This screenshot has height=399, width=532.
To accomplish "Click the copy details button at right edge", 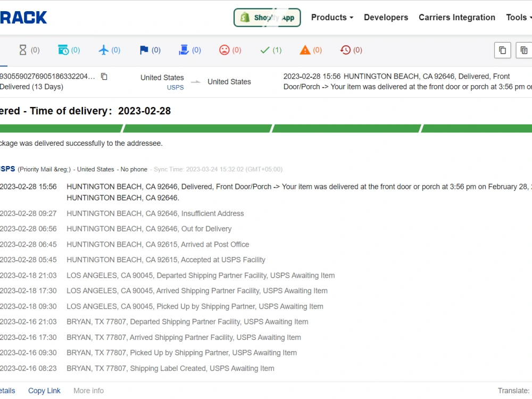I will click(524, 50).
